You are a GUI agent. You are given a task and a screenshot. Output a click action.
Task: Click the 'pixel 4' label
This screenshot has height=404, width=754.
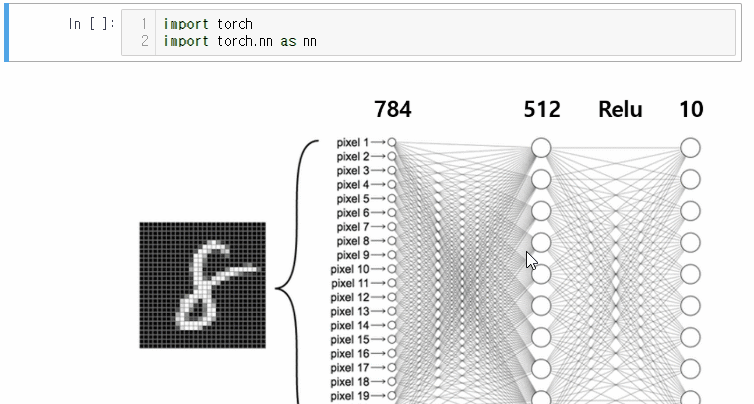352,185
